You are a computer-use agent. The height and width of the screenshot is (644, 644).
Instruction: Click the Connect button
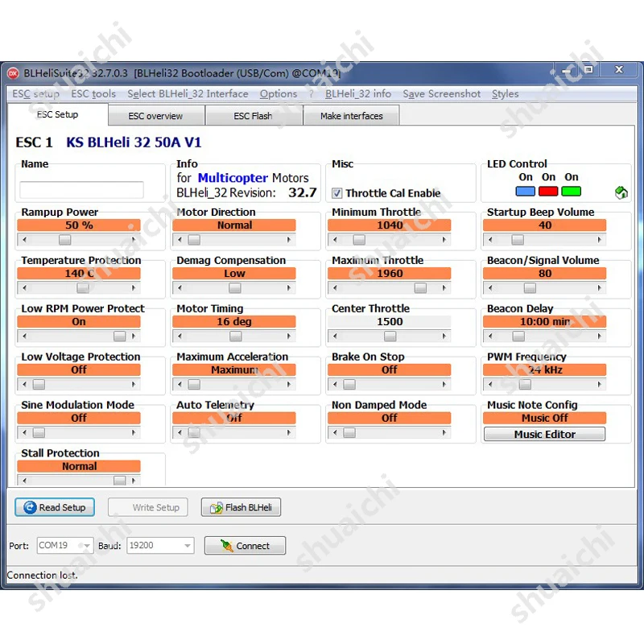click(x=245, y=546)
